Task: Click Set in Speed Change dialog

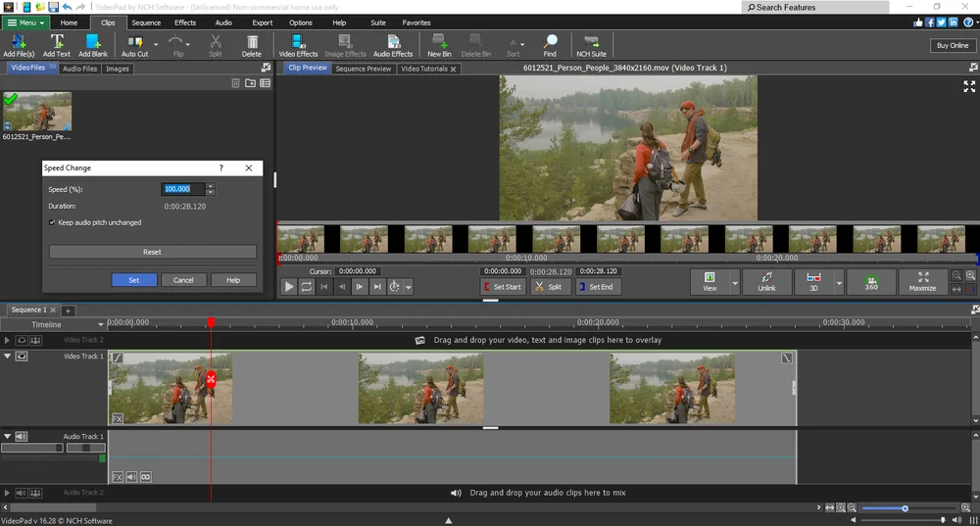Action: click(x=133, y=280)
